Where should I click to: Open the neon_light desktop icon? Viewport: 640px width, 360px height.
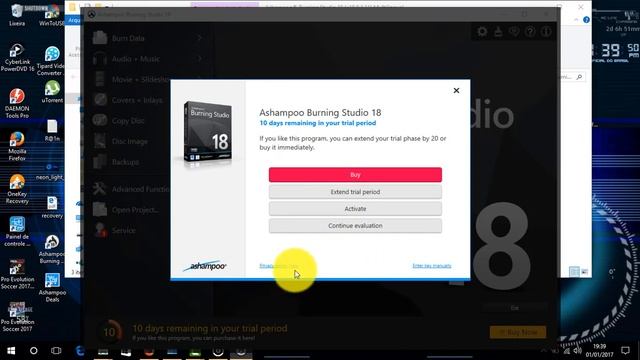49,171
